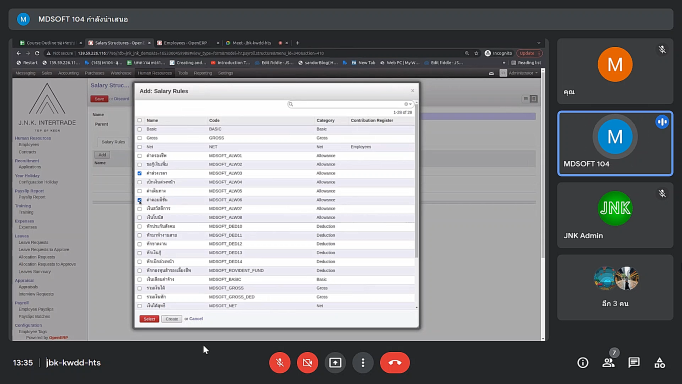Sort by the Code column header
Viewport: 682px width, 384px height.
tap(214, 120)
